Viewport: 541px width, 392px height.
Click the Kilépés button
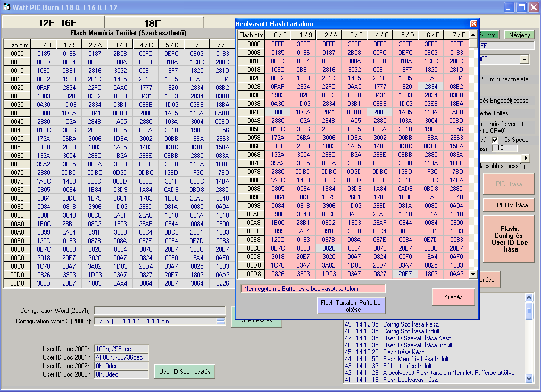tap(453, 297)
